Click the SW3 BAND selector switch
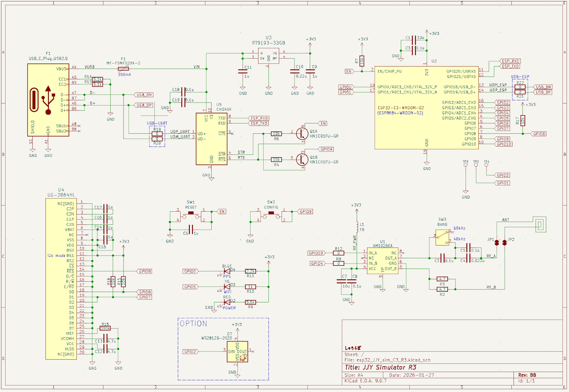Screen dimensions: 569x392 pyautogui.click(x=442, y=237)
